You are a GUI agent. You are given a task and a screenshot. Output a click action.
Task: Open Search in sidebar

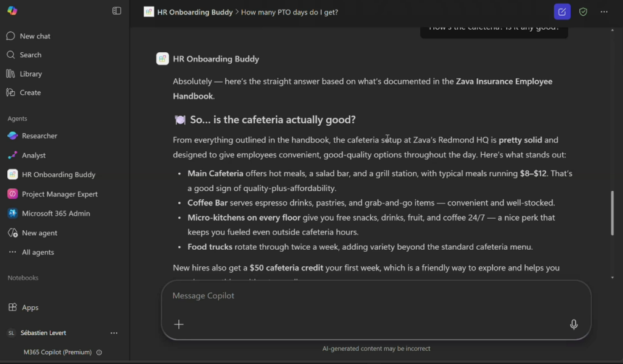pyautogui.click(x=30, y=55)
